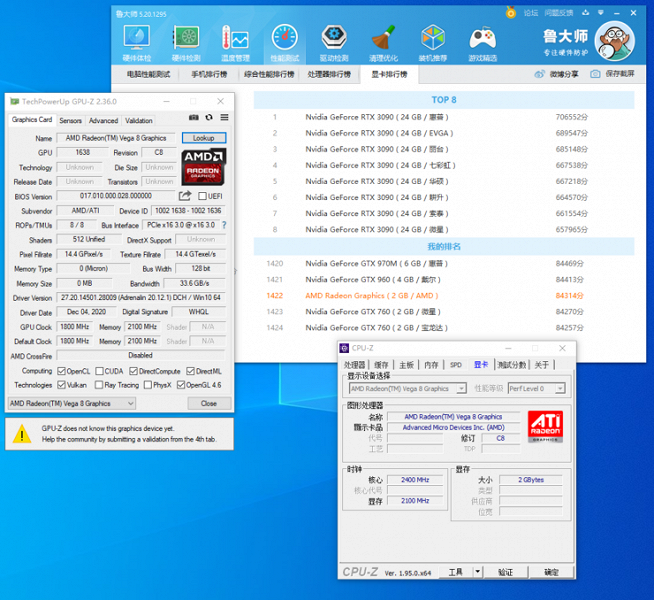This screenshot has width=654, height=600.
Task: Open the GPU-Z hamburger menu icon
Action: tap(224, 119)
